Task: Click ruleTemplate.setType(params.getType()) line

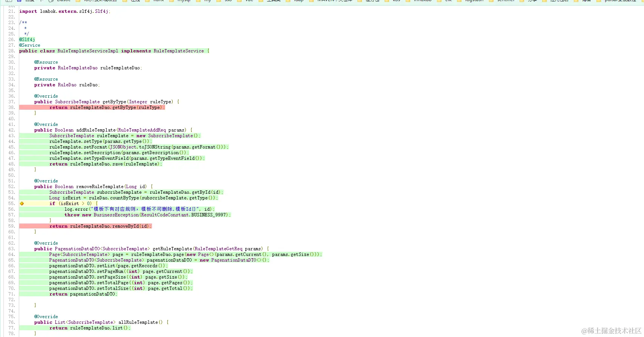Action: [x=101, y=141]
